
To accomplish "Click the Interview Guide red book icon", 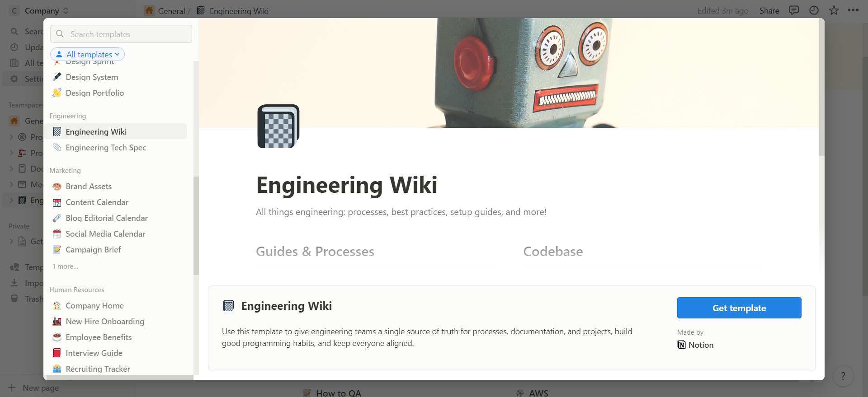I will tap(57, 353).
